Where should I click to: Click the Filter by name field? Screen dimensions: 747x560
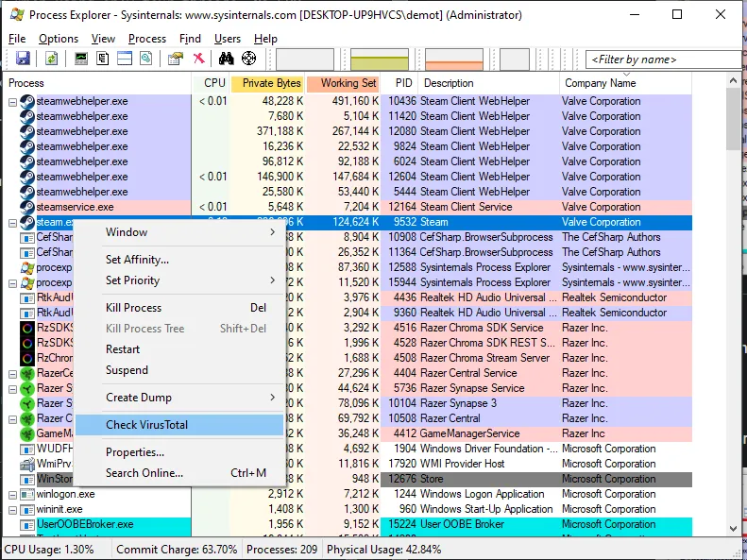point(663,59)
